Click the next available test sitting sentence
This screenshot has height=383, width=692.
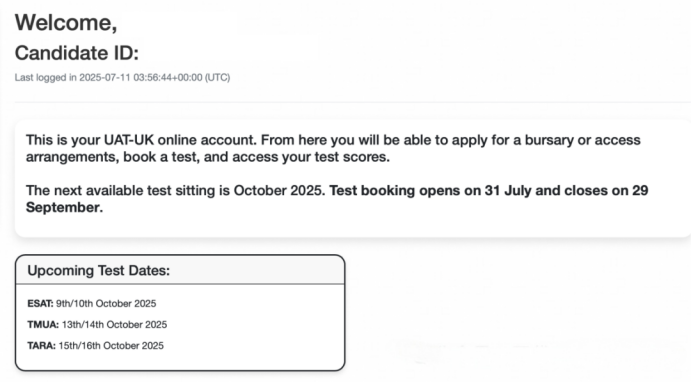[176, 191]
